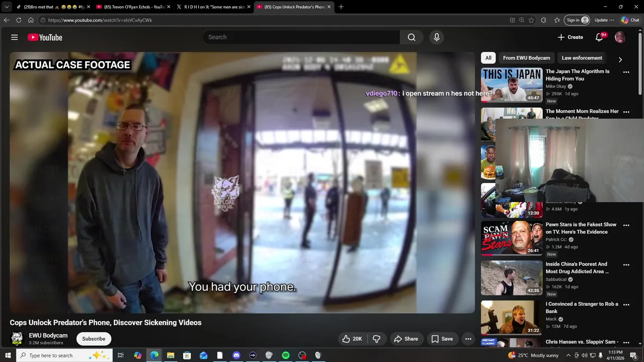Screen dimensions: 644x362
Task: Open Windows Start menu
Action: (x=8, y=355)
